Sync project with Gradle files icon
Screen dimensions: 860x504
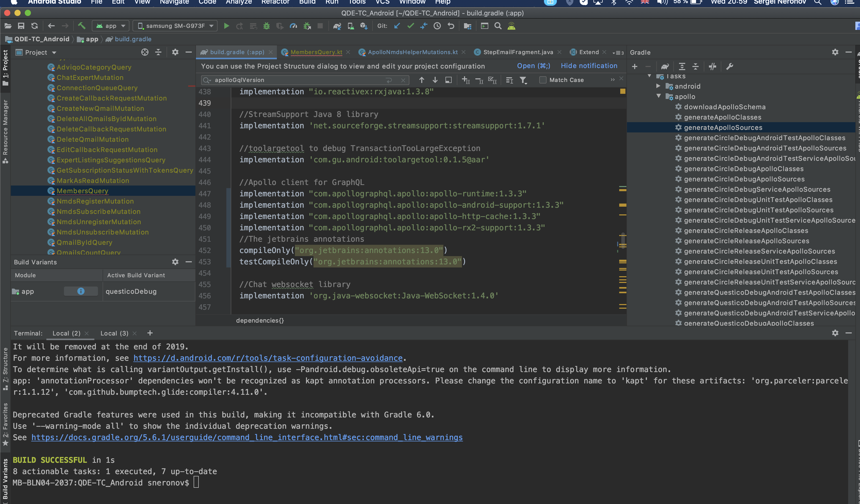[x=337, y=26]
